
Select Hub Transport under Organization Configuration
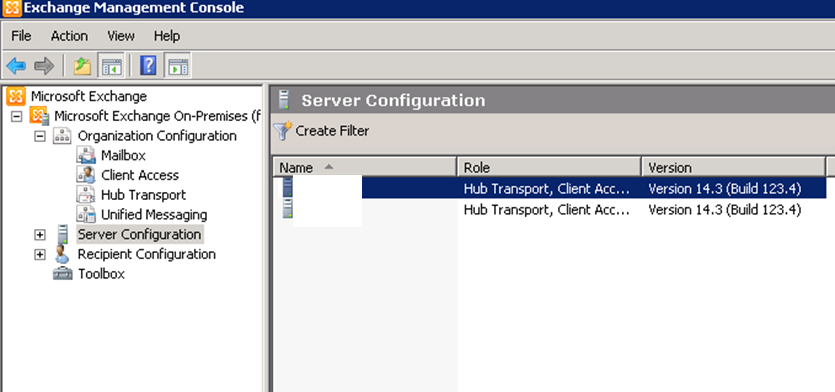click(x=143, y=195)
